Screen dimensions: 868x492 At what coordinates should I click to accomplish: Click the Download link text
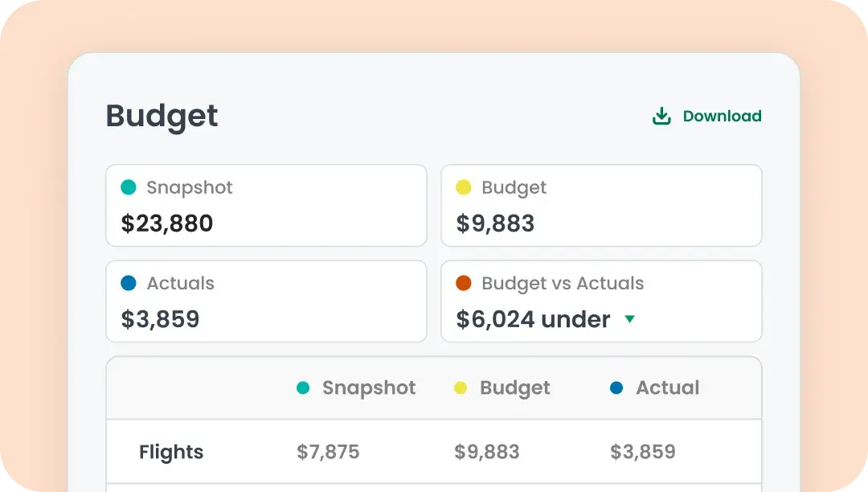(722, 117)
